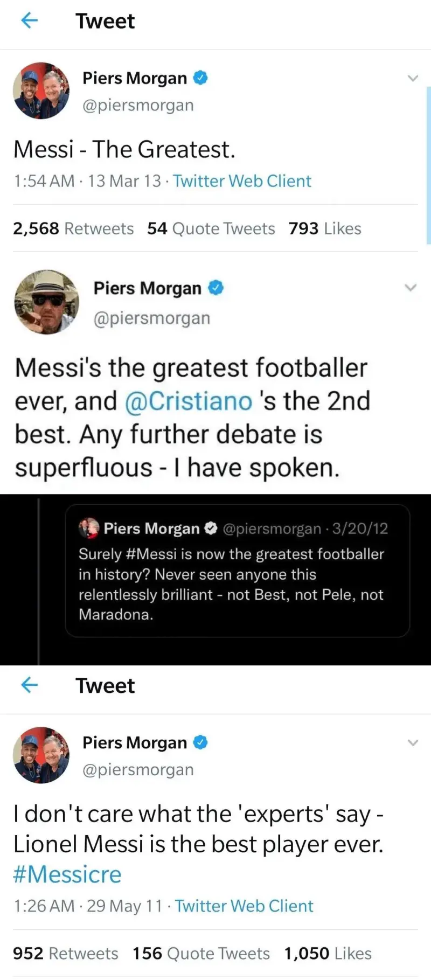View the 54 Quote Tweets

tap(211, 228)
